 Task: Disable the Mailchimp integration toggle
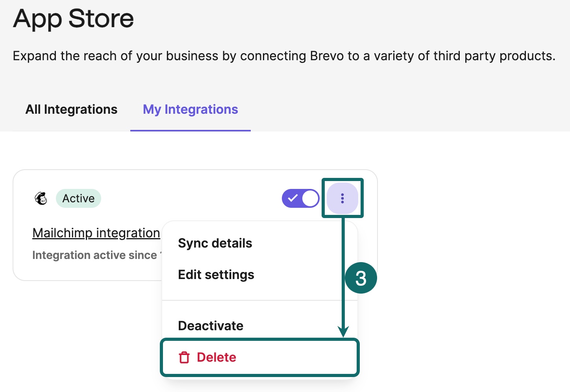pos(300,198)
